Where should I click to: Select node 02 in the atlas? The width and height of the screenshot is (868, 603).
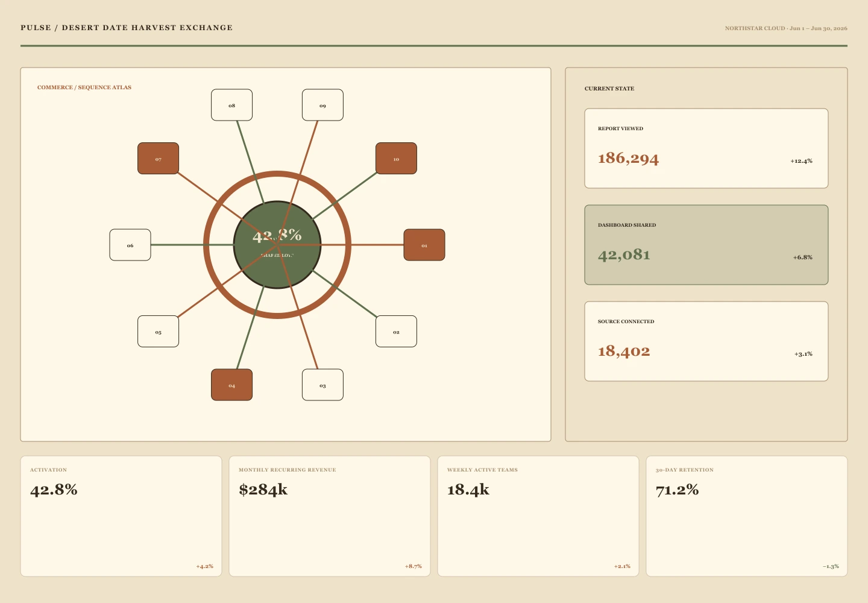pyautogui.click(x=396, y=331)
